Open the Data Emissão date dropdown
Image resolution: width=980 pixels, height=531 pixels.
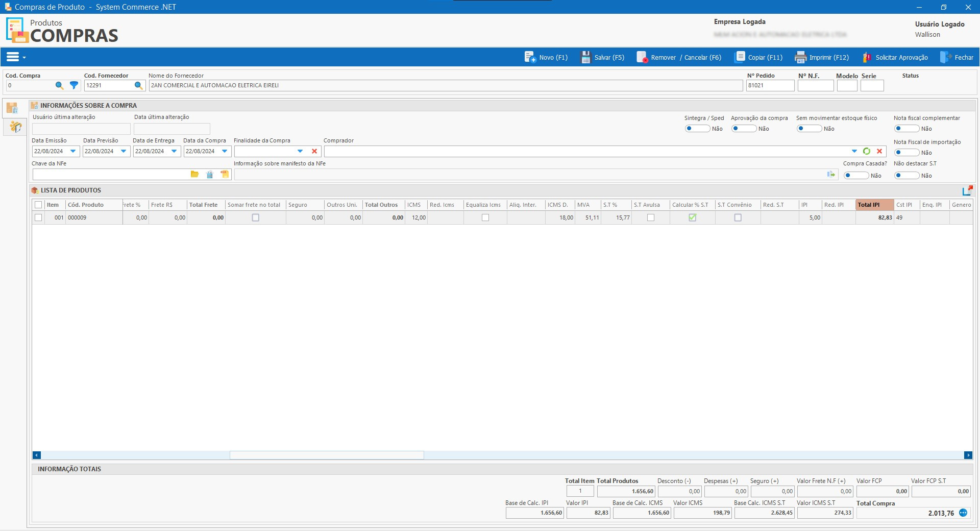73,151
